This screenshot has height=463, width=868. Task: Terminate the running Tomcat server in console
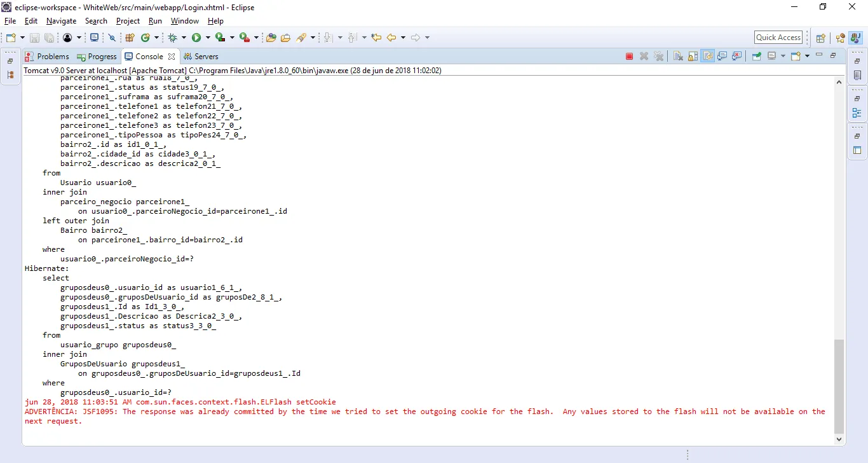tap(629, 57)
